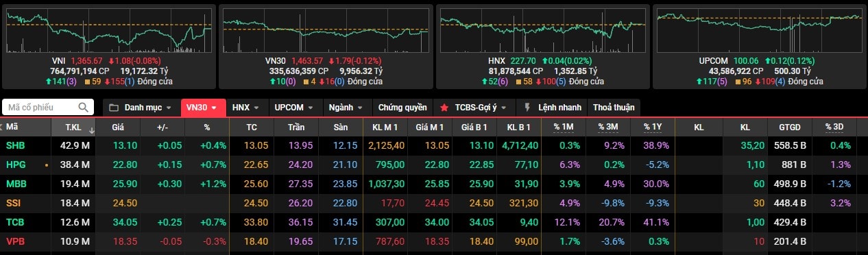Image resolution: width=868 pixels, height=255 pixels.
Task: Click the Danh mục folder icon
Action: pos(114,108)
